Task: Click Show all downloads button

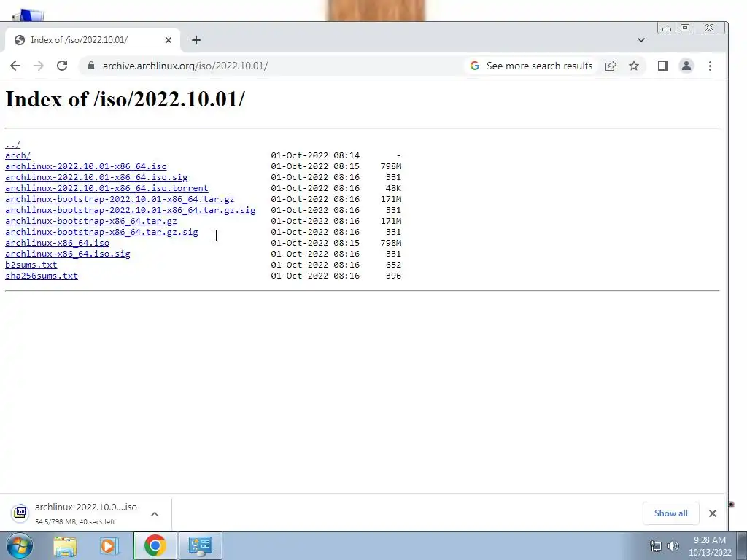Action: 671,513
